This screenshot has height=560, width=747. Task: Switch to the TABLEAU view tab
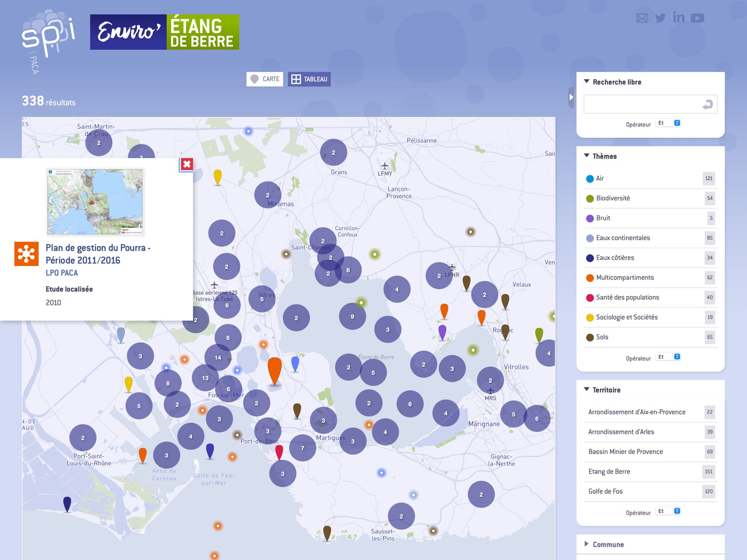[x=309, y=79]
